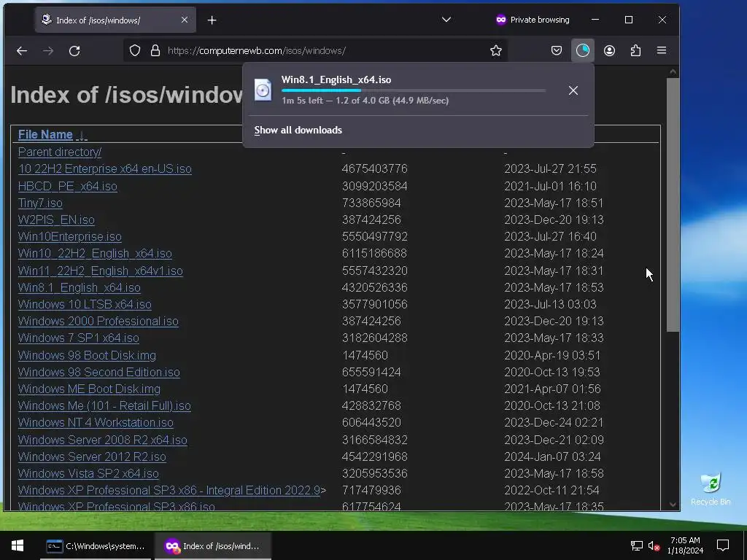Download Windows 2000 Professional.iso
Image resolution: width=747 pixels, height=560 pixels.
pos(98,321)
